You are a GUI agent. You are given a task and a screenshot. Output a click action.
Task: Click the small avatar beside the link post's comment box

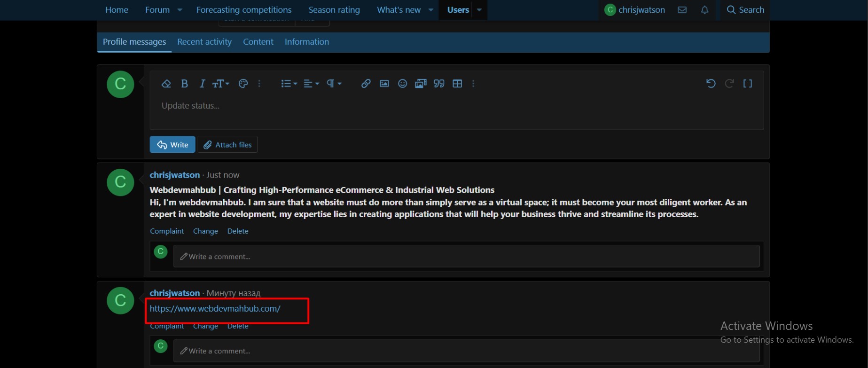click(161, 346)
